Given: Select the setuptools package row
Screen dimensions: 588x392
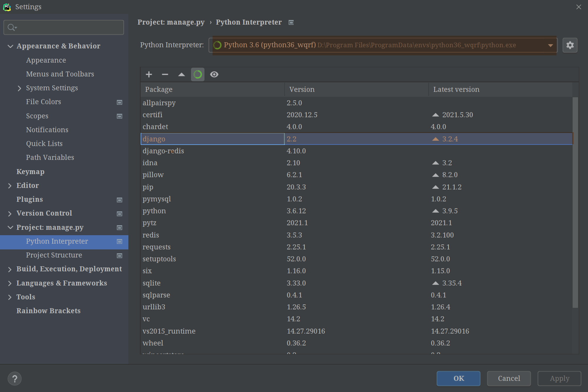Looking at the screenshot, I should click(x=356, y=259).
